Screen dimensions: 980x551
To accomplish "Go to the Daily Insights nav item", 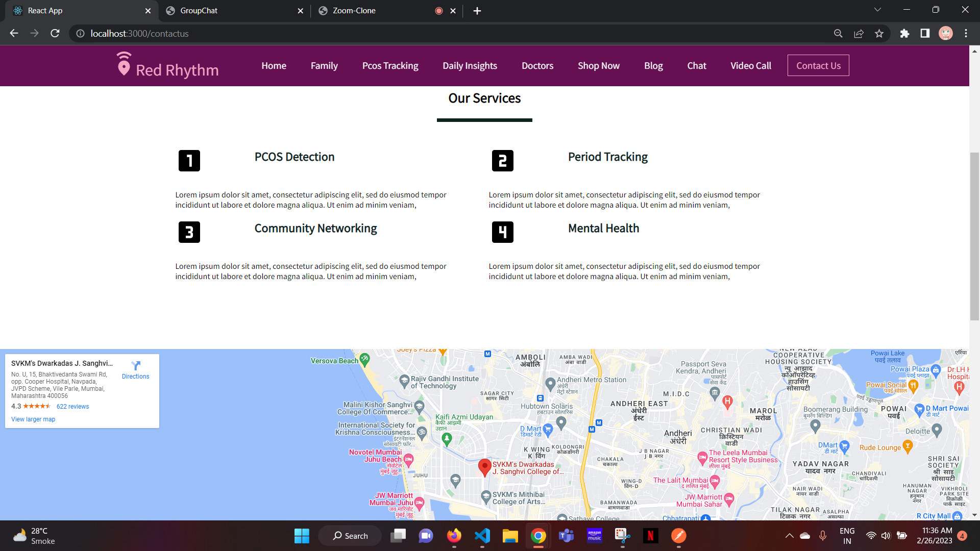I will click(470, 66).
